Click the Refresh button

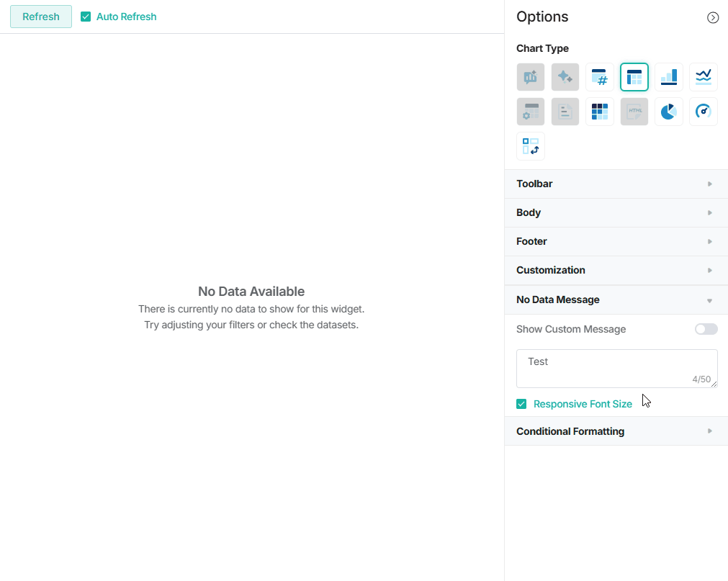pyautogui.click(x=41, y=17)
